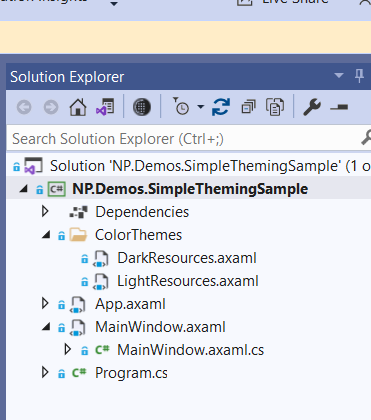Viewport: 371px width, 420px height.
Task: Open Properties with the wrench icon
Action: click(x=312, y=107)
